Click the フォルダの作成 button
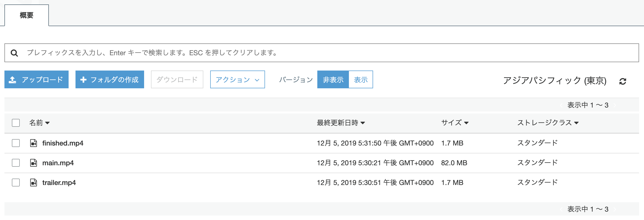 click(x=110, y=79)
